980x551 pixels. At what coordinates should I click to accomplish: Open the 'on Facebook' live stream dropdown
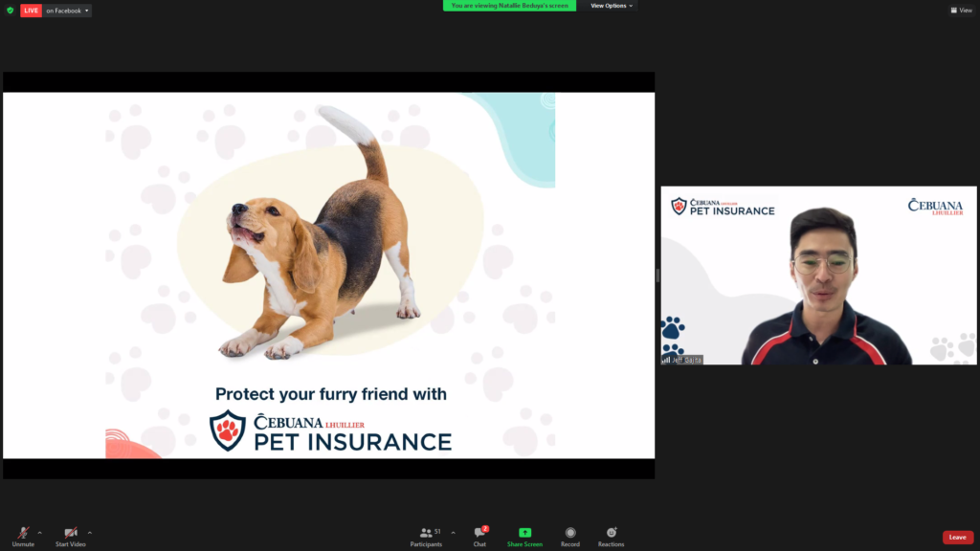pyautogui.click(x=68, y=11)
